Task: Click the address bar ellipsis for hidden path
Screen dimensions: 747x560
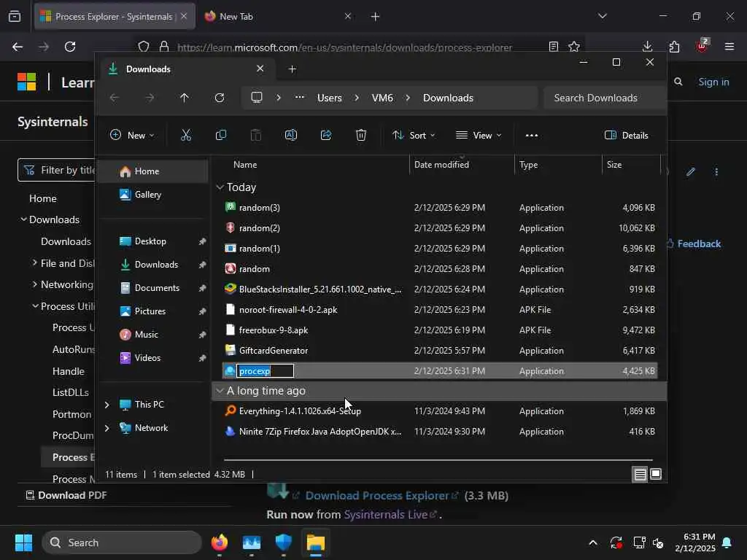Action: pyautogui.click(x=299, y=97)
